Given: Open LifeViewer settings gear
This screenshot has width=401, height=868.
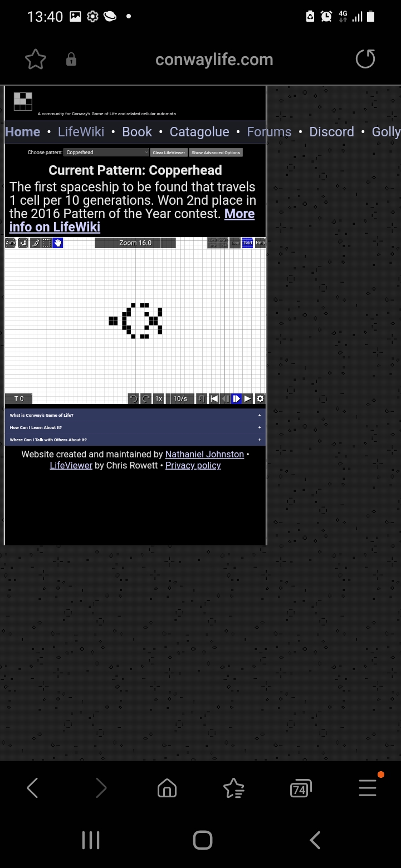Looking at the screenshot, I should 260,398.
